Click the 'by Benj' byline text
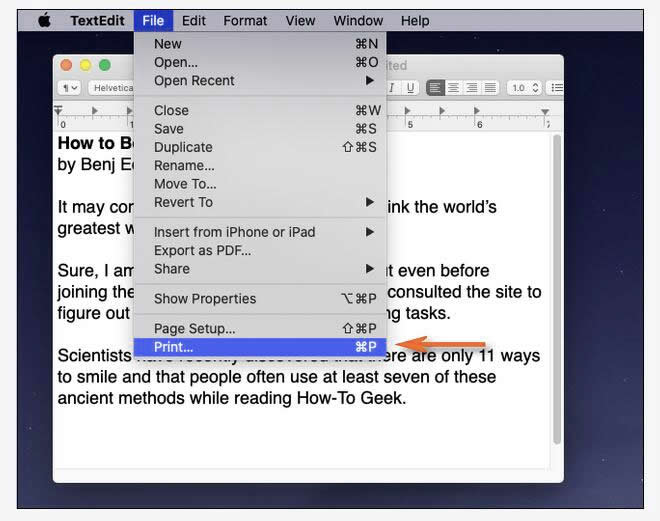Screen dimensions: 660x521 click(87, 165)
